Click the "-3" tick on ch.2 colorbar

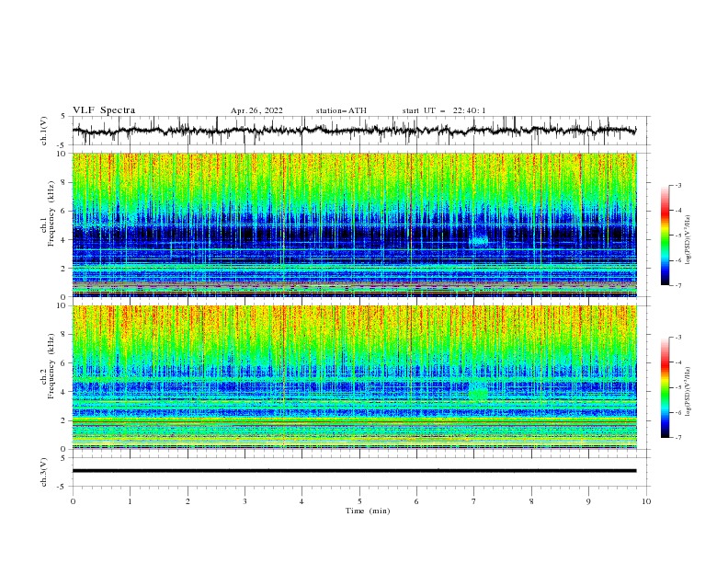[x=677, y=338]
